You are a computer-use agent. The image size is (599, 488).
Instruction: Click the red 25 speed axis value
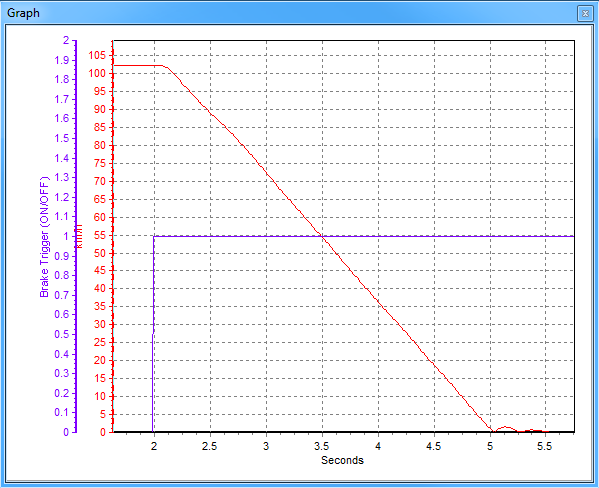click(100, 342)
